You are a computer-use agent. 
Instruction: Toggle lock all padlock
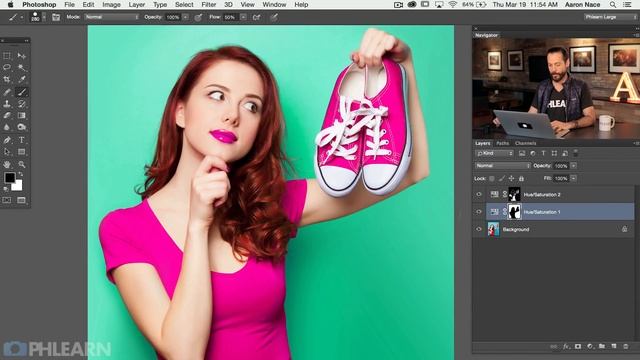[521, 178]
